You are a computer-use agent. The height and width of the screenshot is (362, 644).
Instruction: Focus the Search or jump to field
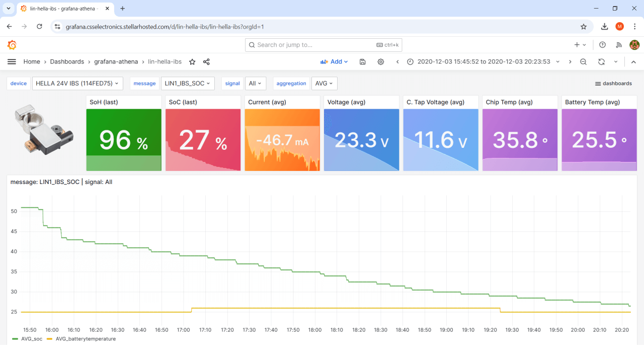[324, 45]
